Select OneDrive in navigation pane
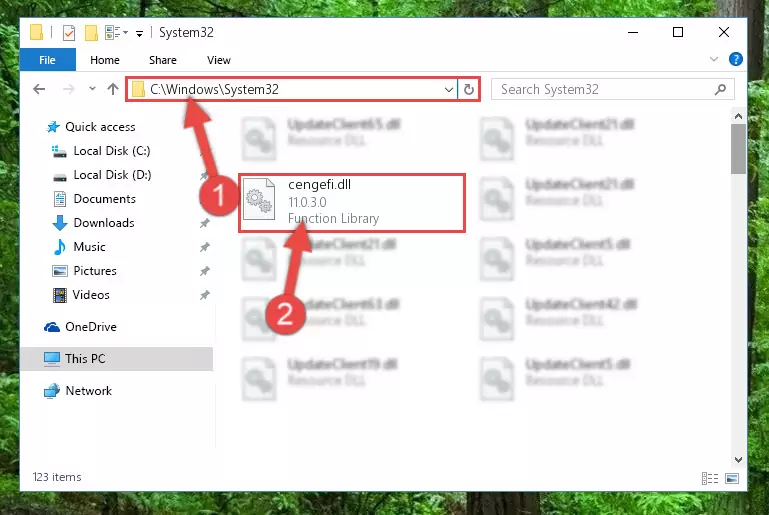 click(91, 327)
